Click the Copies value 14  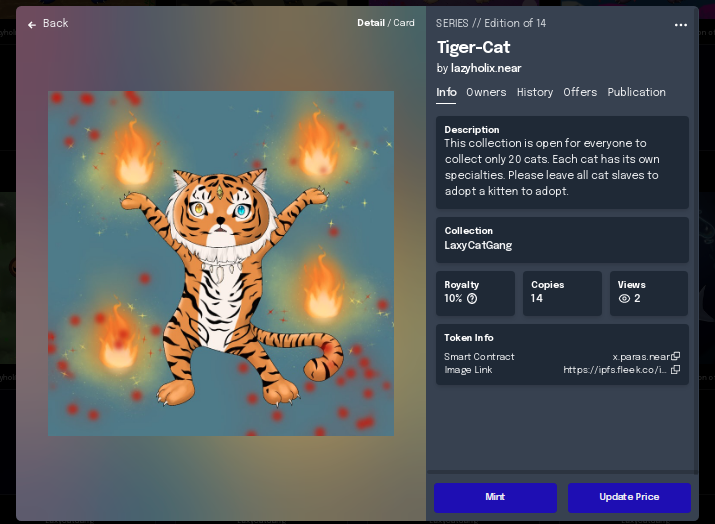click(x=536, y=299)
